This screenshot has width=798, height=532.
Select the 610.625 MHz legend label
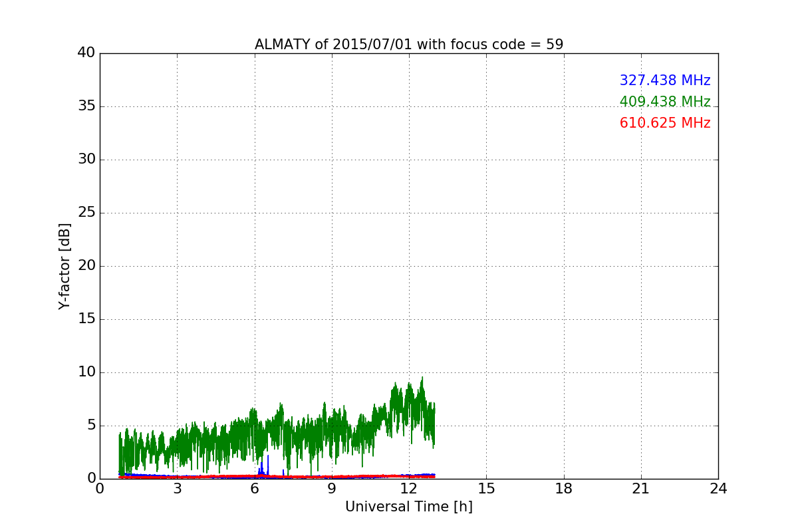click(x=665, y=123)
